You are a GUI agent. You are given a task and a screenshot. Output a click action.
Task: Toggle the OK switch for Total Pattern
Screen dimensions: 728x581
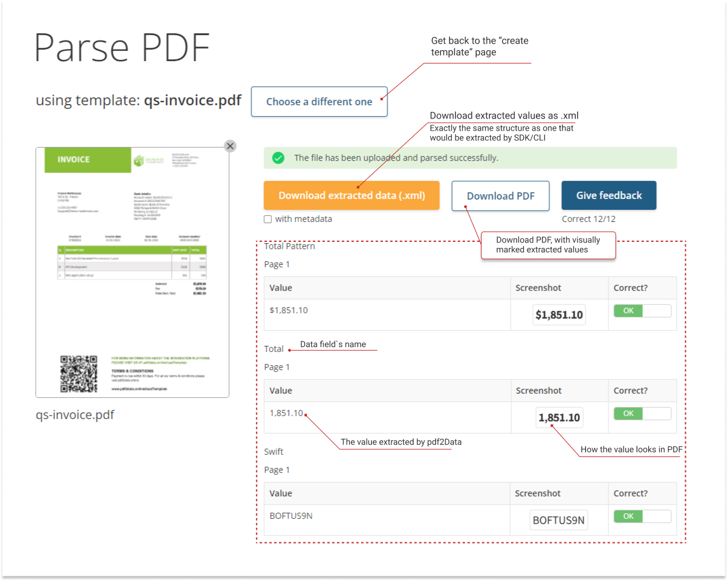(642, 311)
